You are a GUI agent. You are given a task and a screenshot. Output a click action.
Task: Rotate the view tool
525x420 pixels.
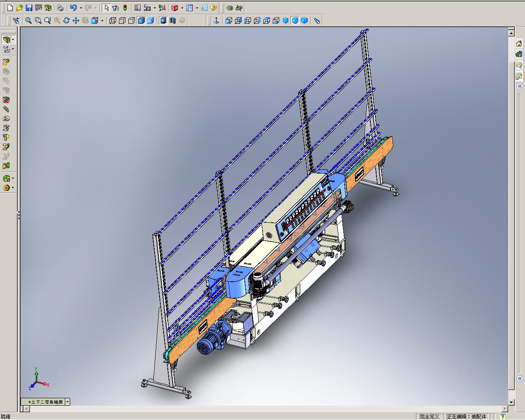tap(66, 21)
